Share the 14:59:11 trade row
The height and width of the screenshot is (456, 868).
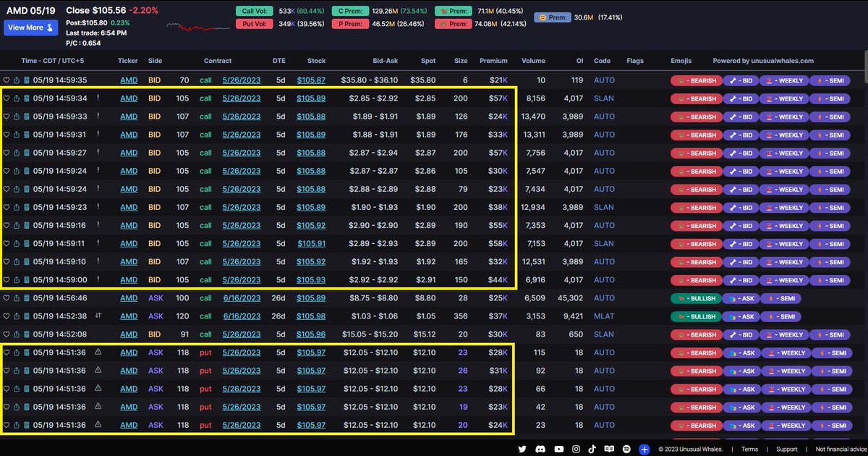pyautogui.click(x=17, y=243)
